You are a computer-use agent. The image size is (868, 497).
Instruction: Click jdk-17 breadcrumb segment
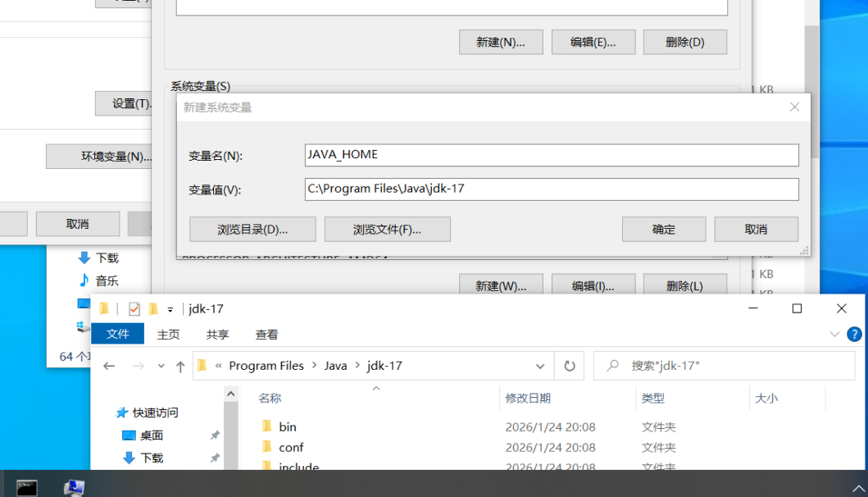tap(384, 366)
